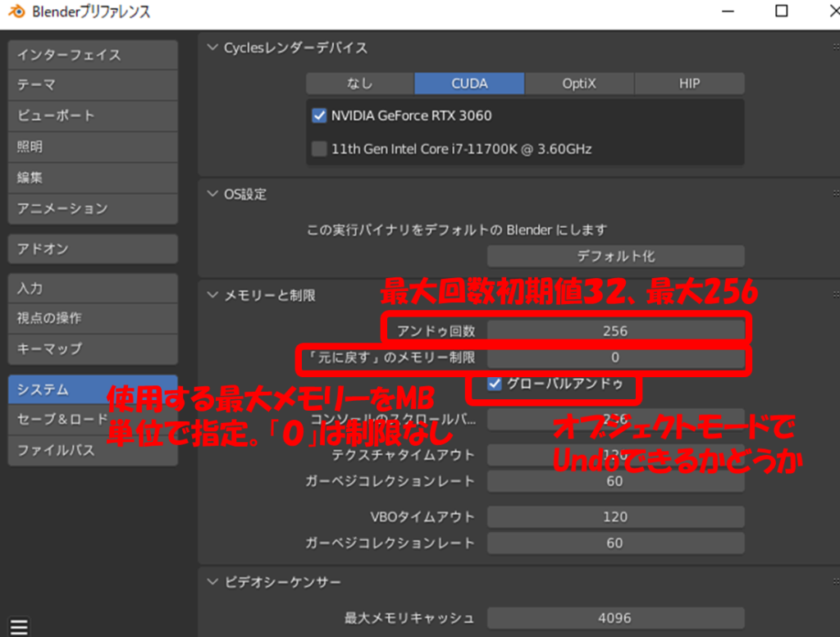Image resolution: width=840 pixels, height=637 pixels.
Task: Toggle the グローバルアンドゥ checkbox
Action: pyautogui.click(x=495, y=384)
